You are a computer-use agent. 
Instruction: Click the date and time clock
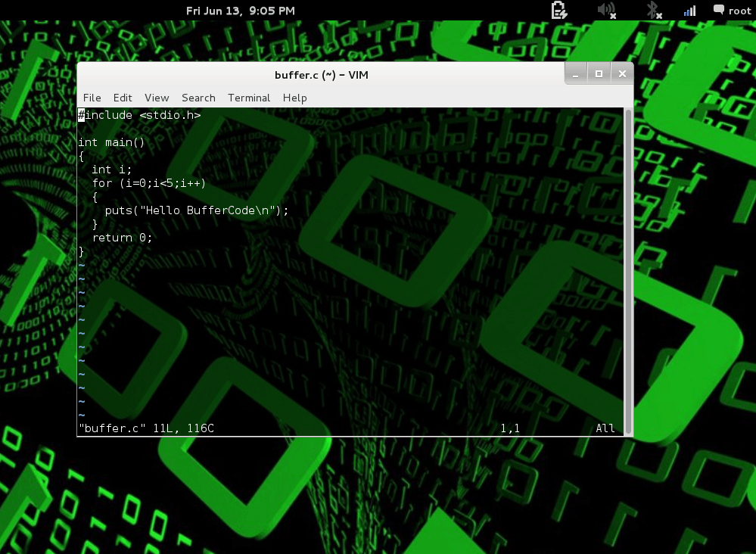coord(240,11)
